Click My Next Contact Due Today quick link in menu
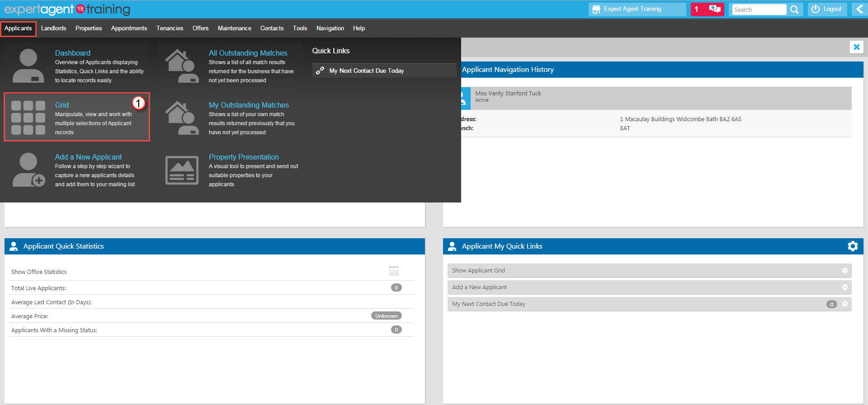Screen dimensions: 868x405 (384, 71)
